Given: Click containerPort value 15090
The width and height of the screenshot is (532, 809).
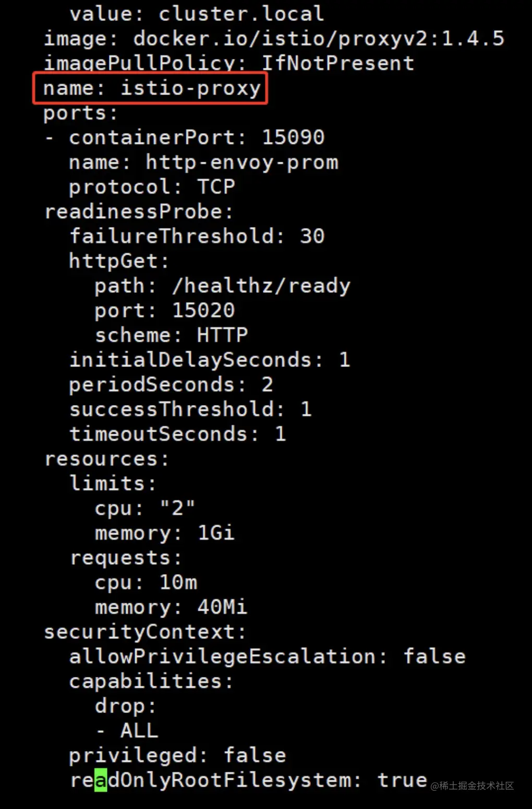Looking at the screenshot, I should 293,138.
